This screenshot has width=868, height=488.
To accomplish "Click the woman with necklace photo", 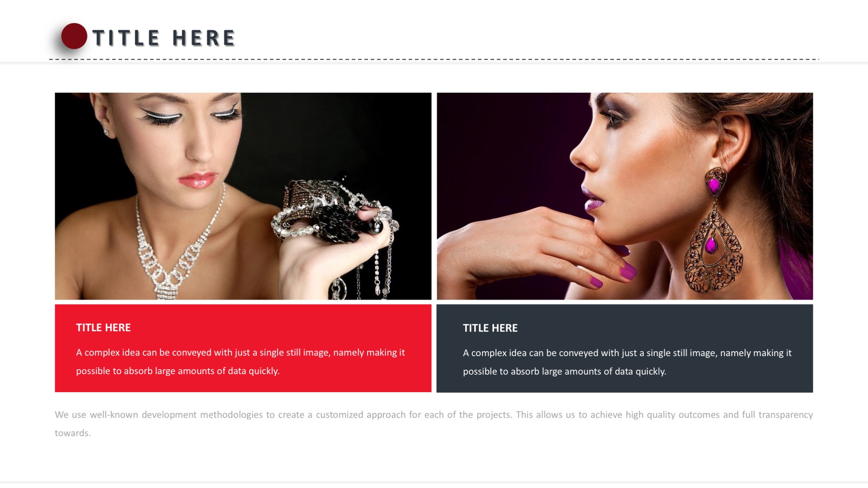I will pos(243,196).
